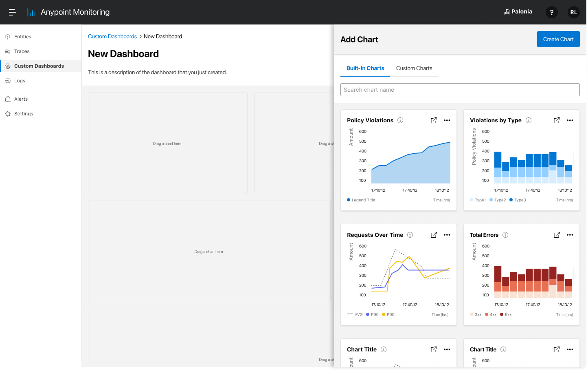Go to Custom Dashboards sidebar item
588x371 pixels.
[x=41, y=66]
